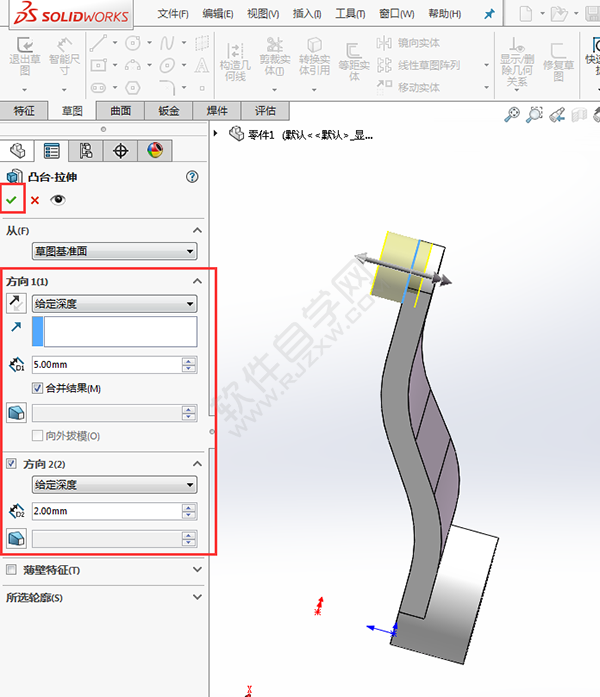
Task: Open the 工具(T) menu
Action: point(350,14)
